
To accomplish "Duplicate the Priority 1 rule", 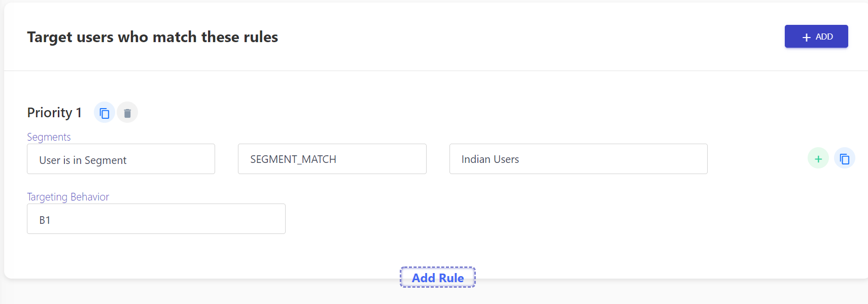I will pyautogui.click(x=105, y=113).
